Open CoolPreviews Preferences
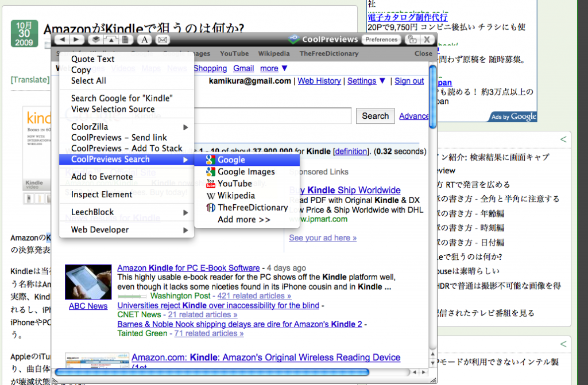The height and width of the screenshot is (385, 588). click(381, 40)
